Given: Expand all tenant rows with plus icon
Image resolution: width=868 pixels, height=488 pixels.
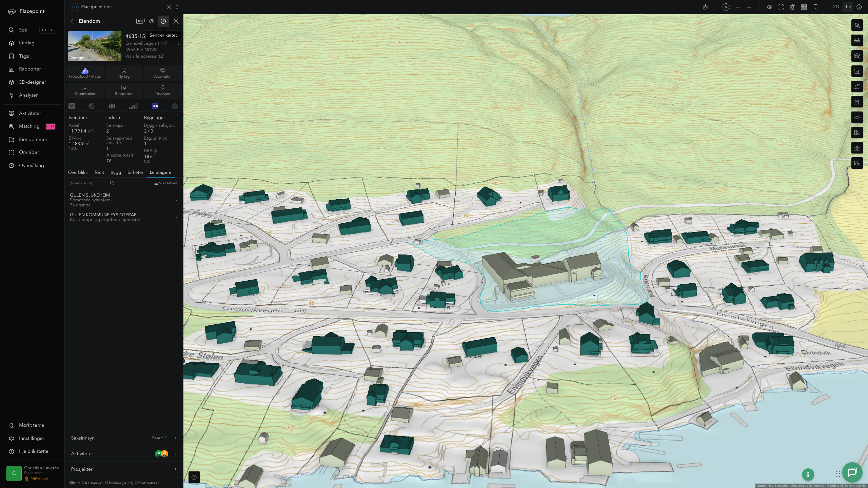Looking at the screenshot, I should [104, 183].
